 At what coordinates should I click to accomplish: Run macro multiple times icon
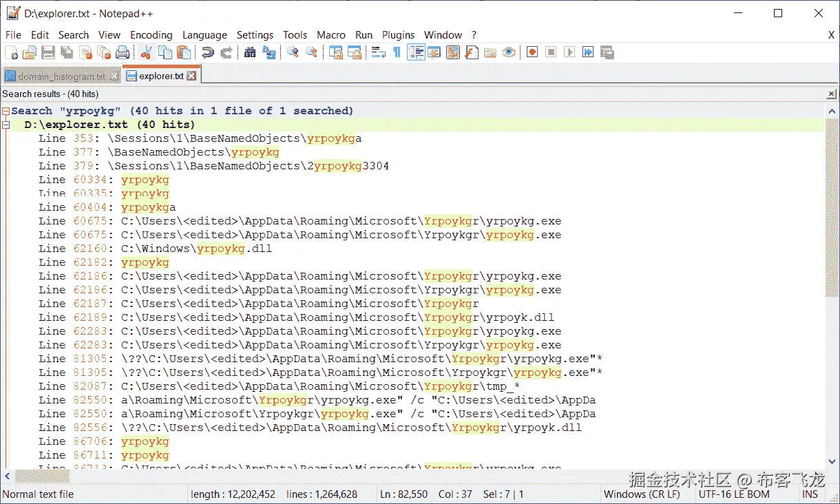coord(588,52)
